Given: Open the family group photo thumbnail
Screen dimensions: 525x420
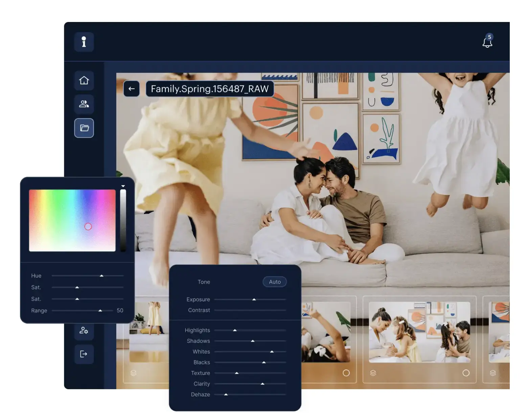Looking at the screenshot, I should (x=419, y=332).
